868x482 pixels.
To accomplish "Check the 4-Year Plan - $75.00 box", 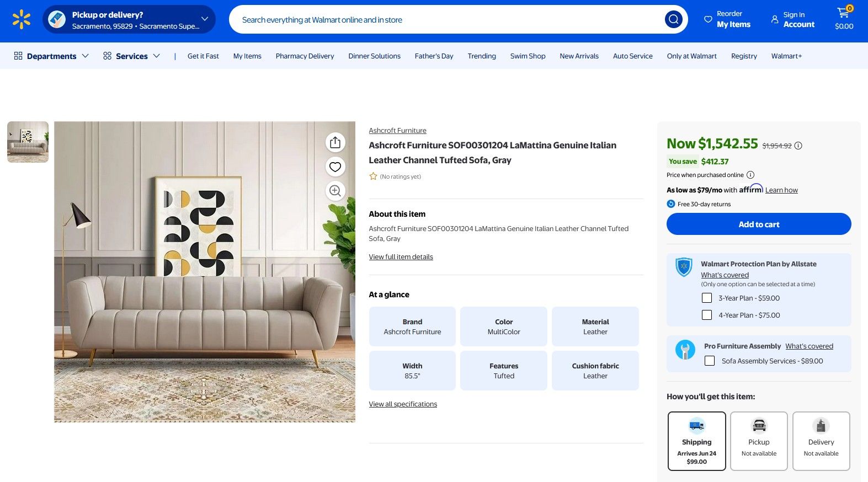I will point(707,315).
